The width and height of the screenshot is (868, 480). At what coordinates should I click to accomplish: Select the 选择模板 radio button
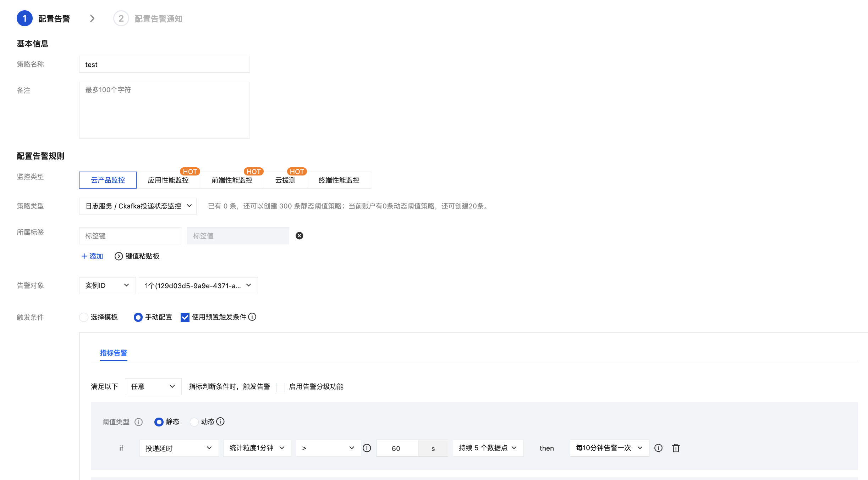[x=84, y=317]
